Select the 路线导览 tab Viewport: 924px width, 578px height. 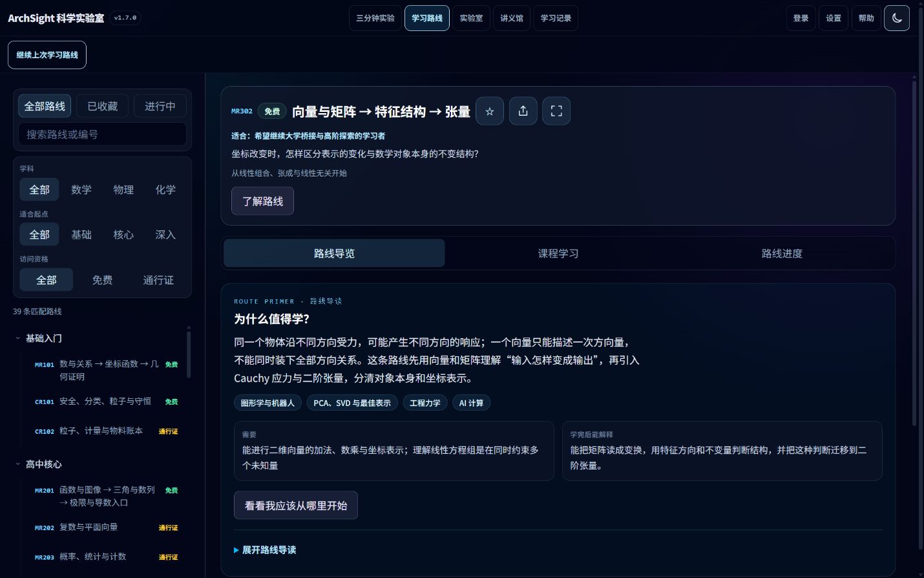click(x=334, y=253)
